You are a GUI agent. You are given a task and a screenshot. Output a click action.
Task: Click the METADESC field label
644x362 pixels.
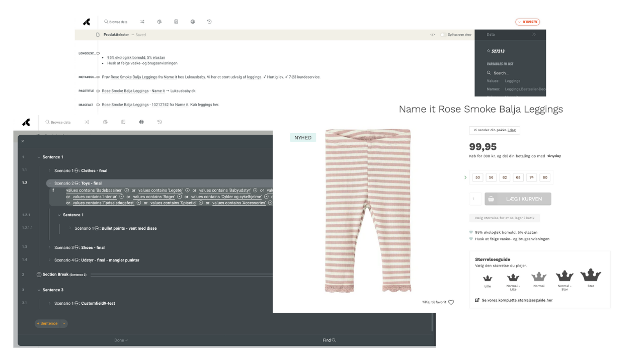87,77
